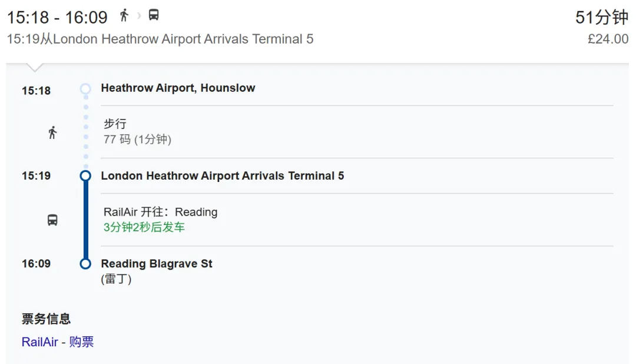Screen dimensions: 636x364
Task: Click the Reading Blagrave St stop circle
Action: 85,263
